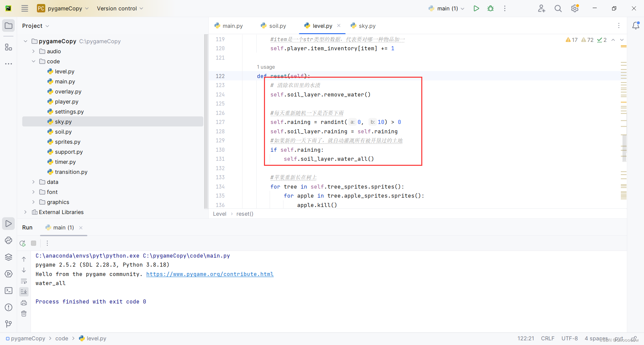Open pygame contribute link in console
The image size is (644, 345).
coord(210,274)
